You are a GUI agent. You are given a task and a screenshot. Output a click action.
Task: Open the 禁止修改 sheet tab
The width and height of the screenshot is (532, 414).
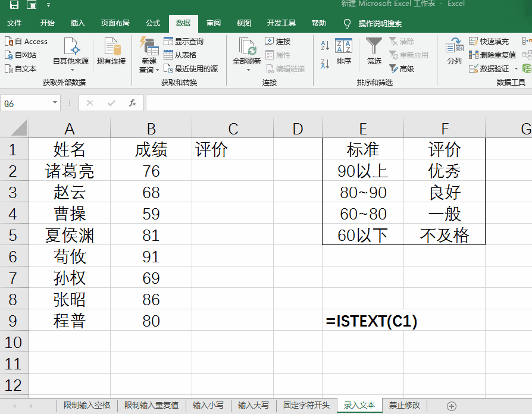[x=404, y=404]
